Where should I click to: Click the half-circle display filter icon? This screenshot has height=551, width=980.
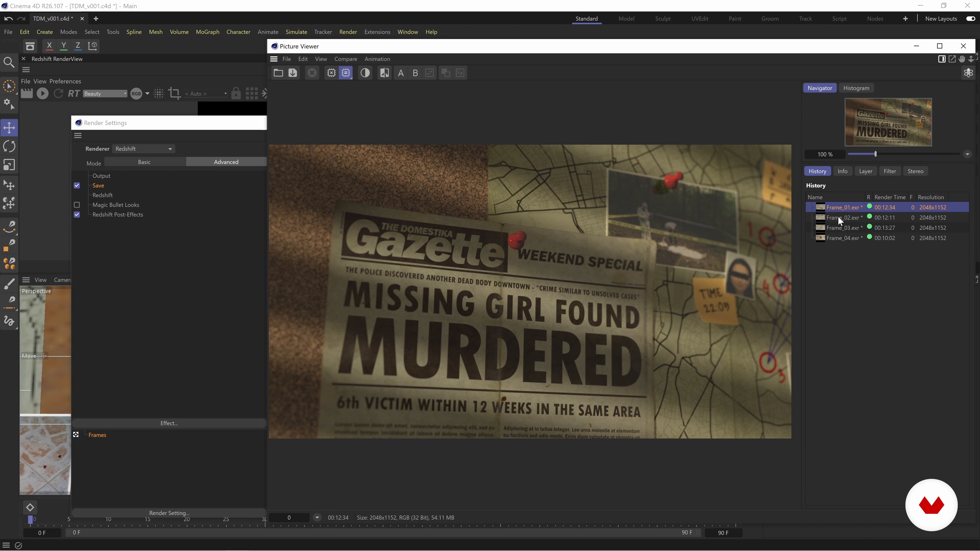(365, 73)
